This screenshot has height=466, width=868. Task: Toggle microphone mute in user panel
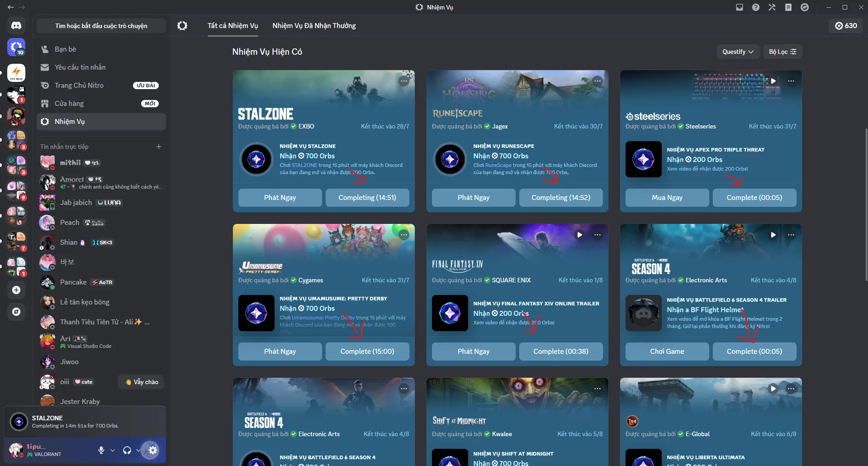[101, 450]
